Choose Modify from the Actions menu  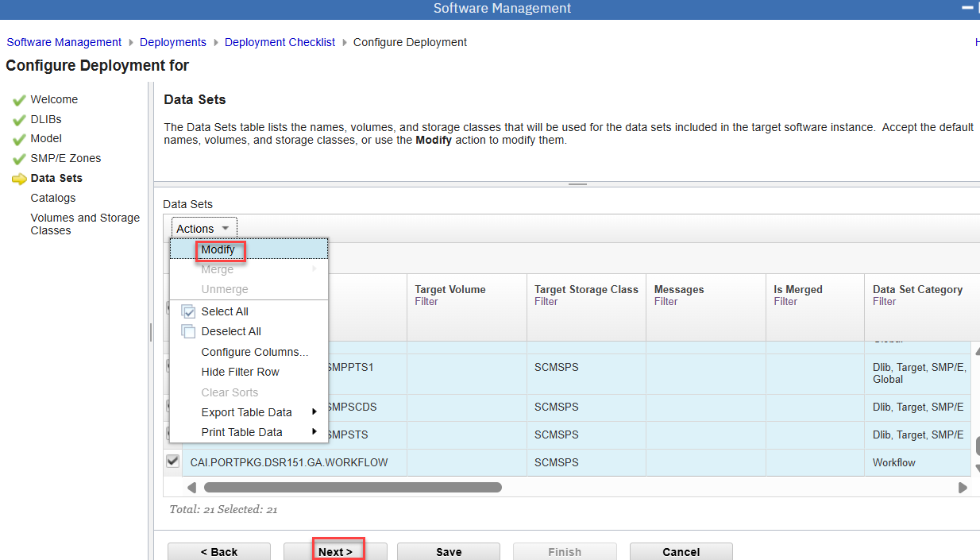tap(218, 249)
